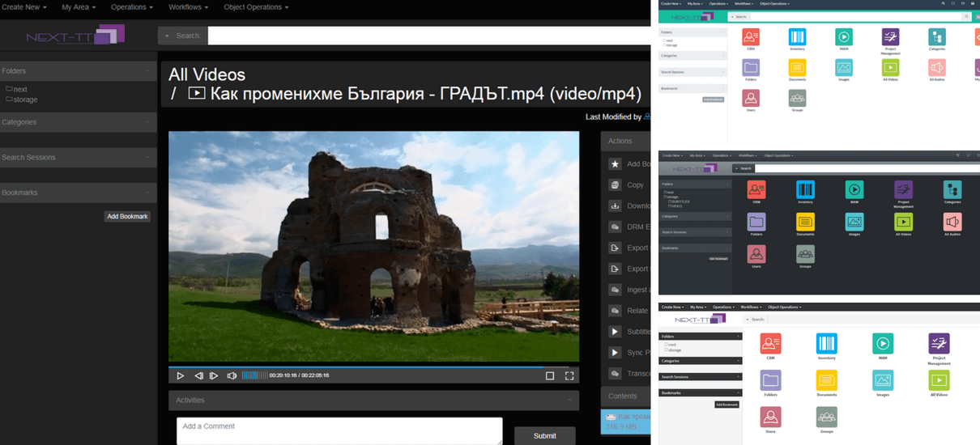
Task: Open Workflows menu in the main window
Action: (x=190, y=7)
